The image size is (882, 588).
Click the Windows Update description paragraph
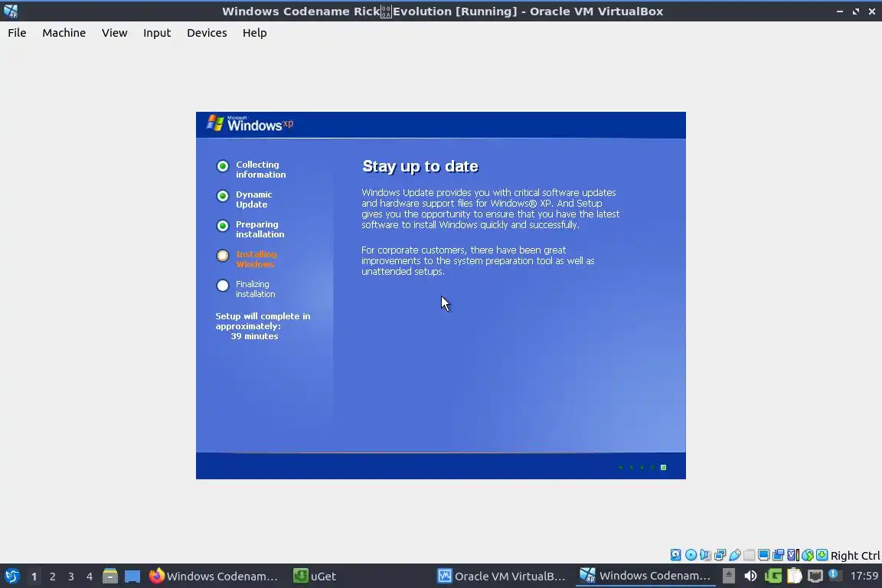[x=491, y=208]
